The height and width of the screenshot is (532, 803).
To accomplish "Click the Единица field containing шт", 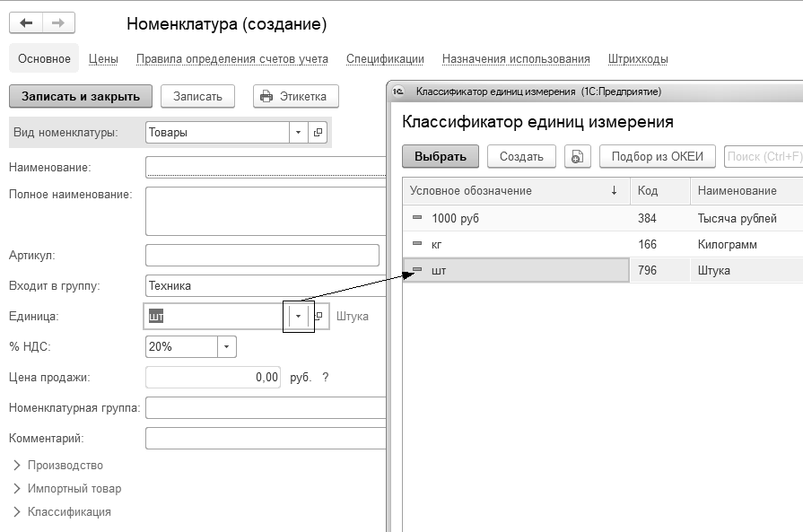I will pos(214,317).
